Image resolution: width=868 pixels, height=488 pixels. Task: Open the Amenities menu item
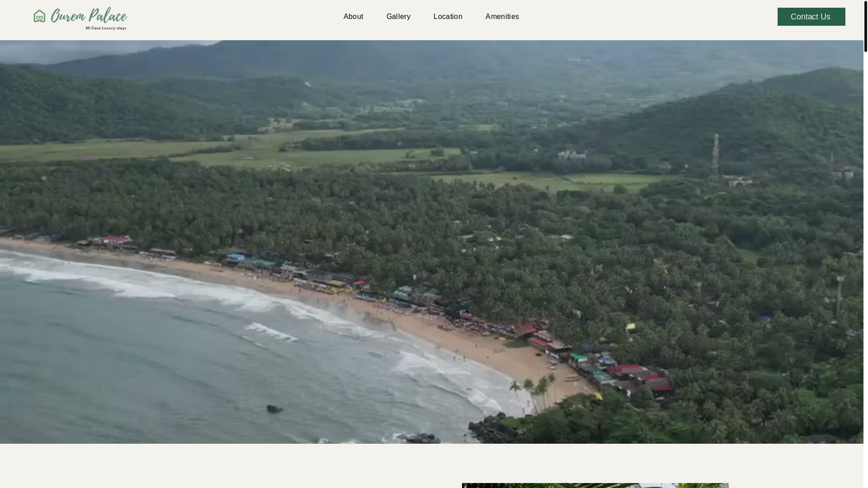(502, 17)
